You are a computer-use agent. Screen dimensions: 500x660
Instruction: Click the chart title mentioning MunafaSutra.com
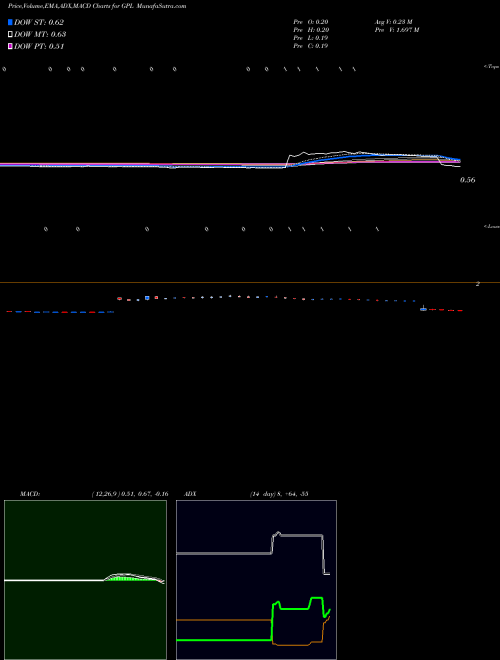[x=97, y=6]
